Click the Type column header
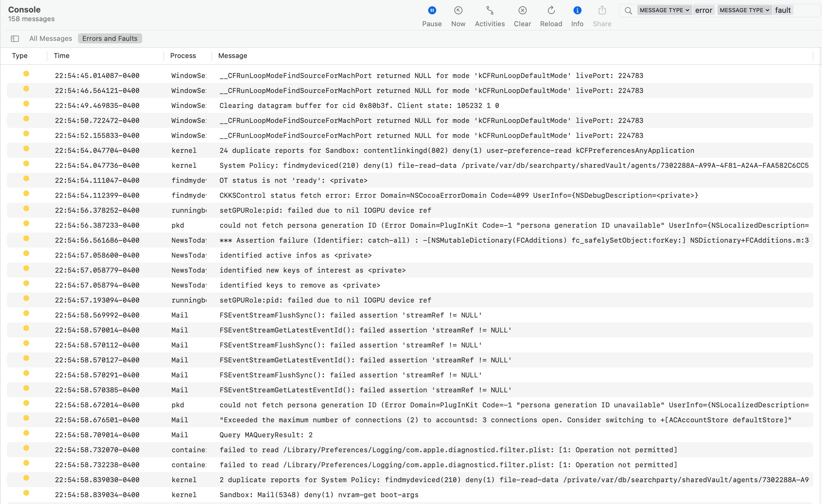The image size is (822, 504). 20,56
